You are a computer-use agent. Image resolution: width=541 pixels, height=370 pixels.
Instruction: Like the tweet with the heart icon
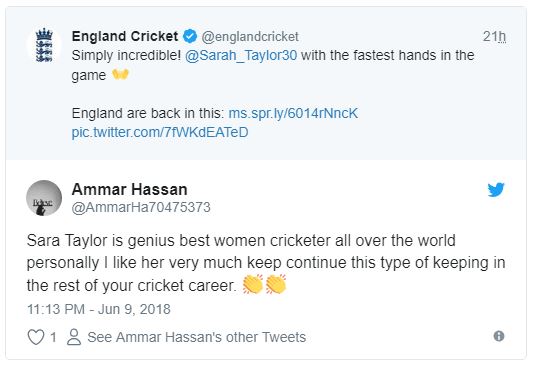36,337
